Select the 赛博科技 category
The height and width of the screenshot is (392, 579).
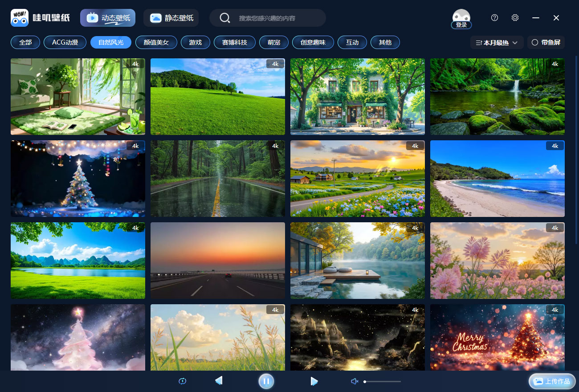tap(235, 42)
